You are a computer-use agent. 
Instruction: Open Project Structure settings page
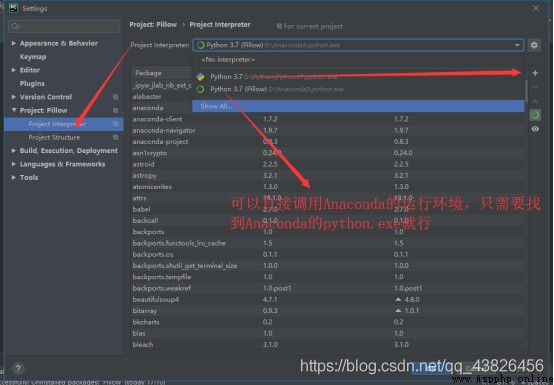point(54,137)
